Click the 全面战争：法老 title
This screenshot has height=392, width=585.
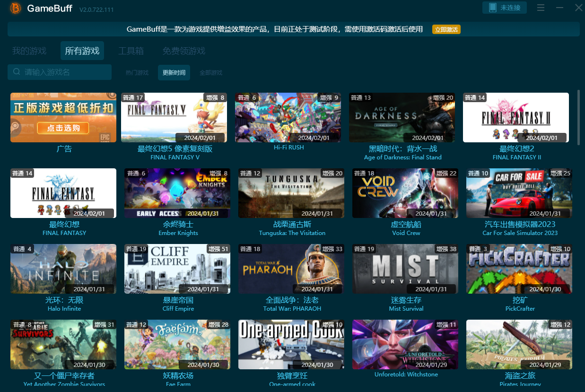pos(292,300)
